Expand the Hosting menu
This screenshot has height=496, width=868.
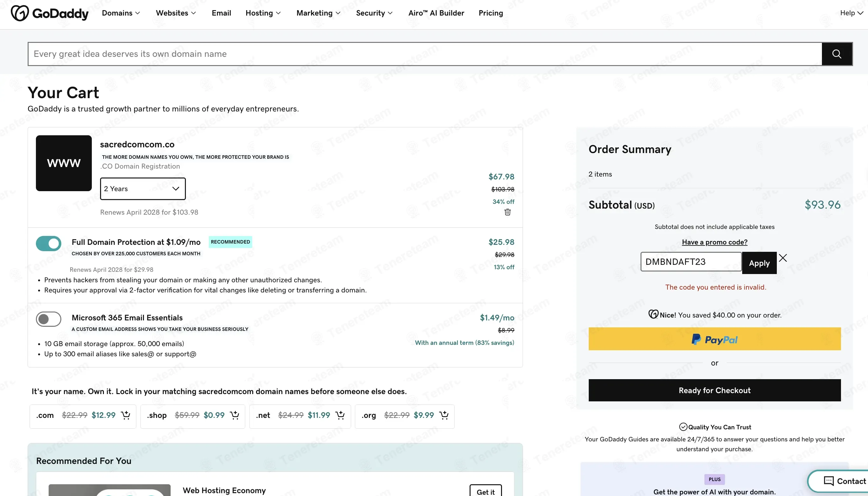click(x=263, y=13)
